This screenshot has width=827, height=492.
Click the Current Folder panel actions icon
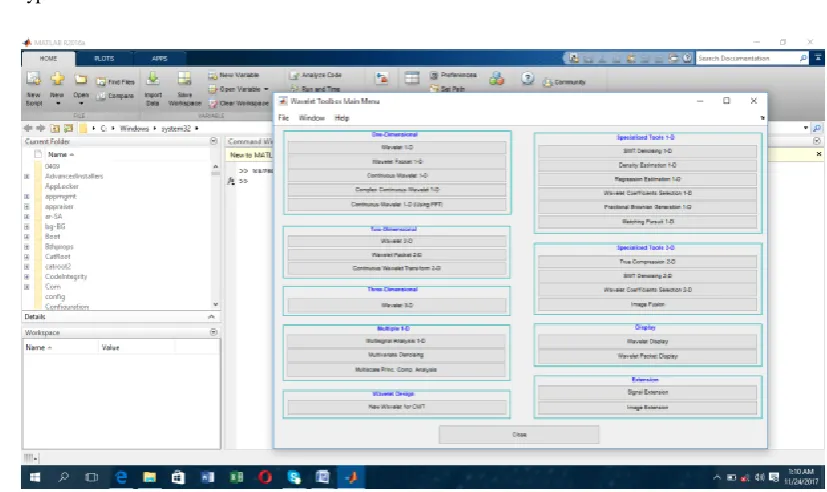[x=214, y=141]
